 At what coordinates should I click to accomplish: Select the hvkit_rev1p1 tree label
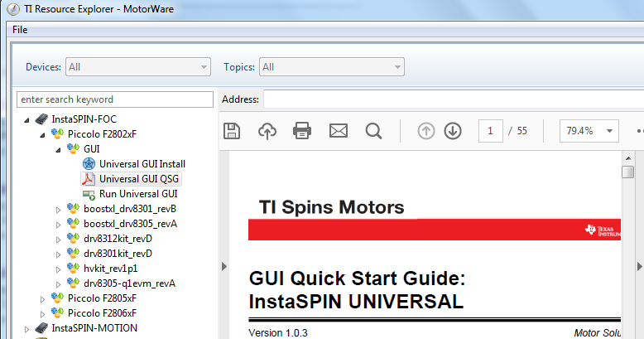pos(110,269)
